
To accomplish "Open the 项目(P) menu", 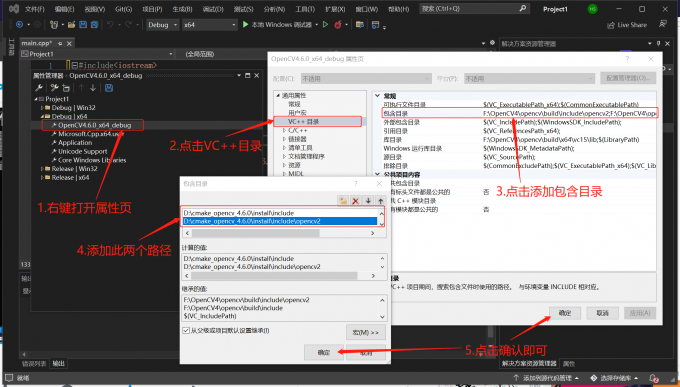I will click(x=152, y=9).
